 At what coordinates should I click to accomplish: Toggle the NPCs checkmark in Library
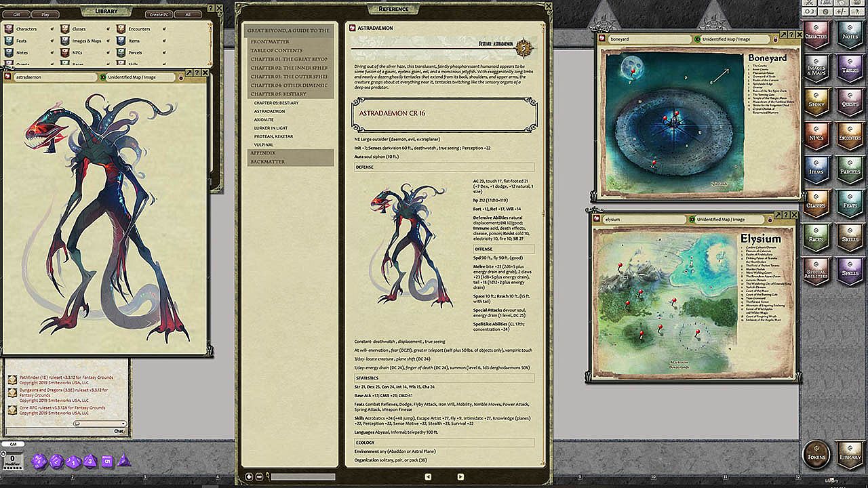(x=108, y=52)
